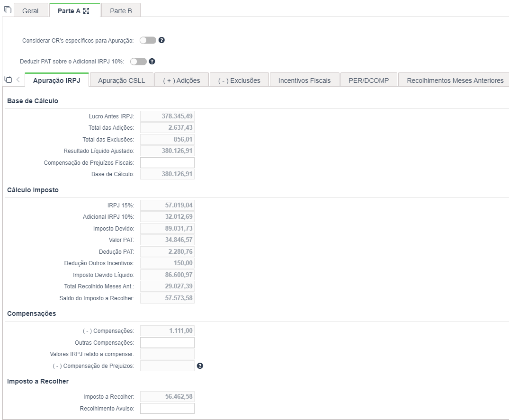Click Imposto Devido value 89.031,73
This screenshot has width=509, height=420.
coord(167,229)
